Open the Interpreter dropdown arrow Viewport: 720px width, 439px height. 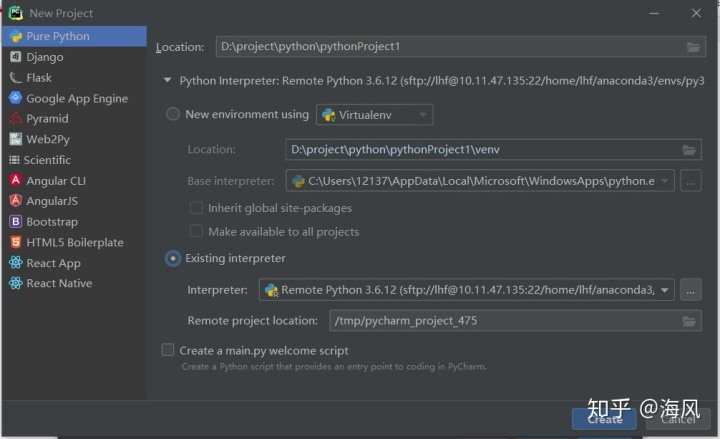tap(664, 290)
